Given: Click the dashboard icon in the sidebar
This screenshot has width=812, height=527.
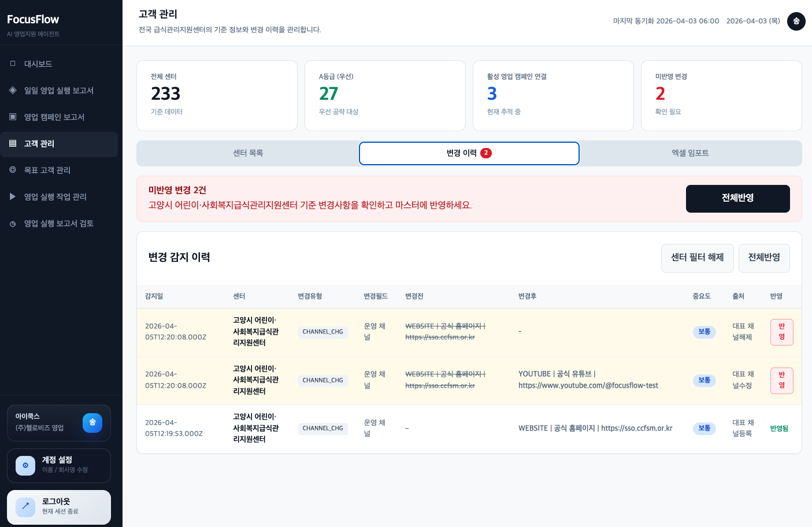Looking at the screenshot, I should point(13,64).
